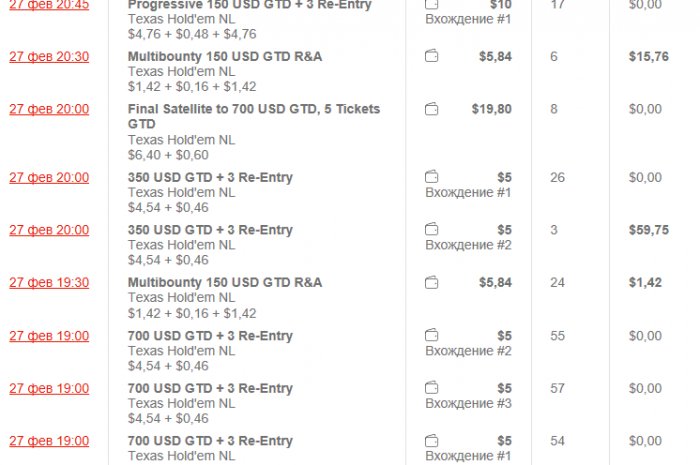Click the $19,80 buy-in amount
700x465 pixels.
[x=491, y=109]
